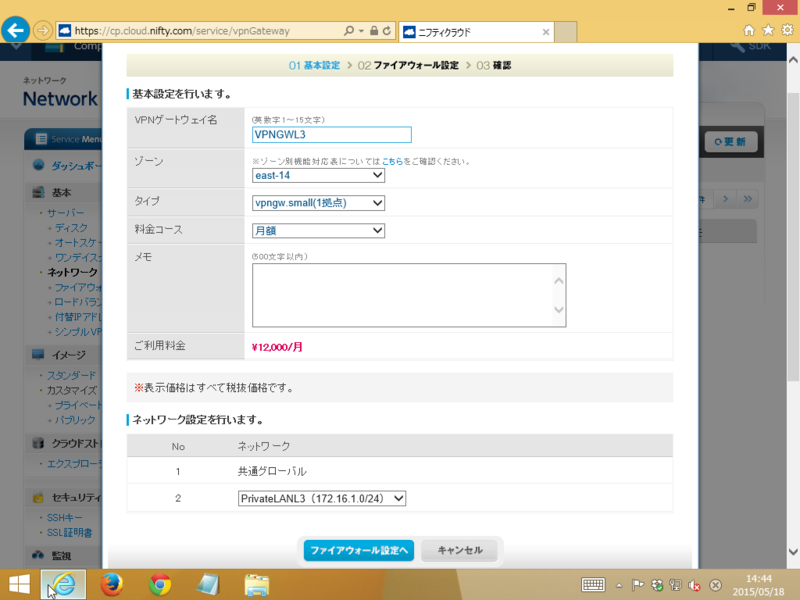Image resolution: width=800 pixels, height=600 pixels.
Task: Click the muted volume tray icon
Action: (694, 585)
